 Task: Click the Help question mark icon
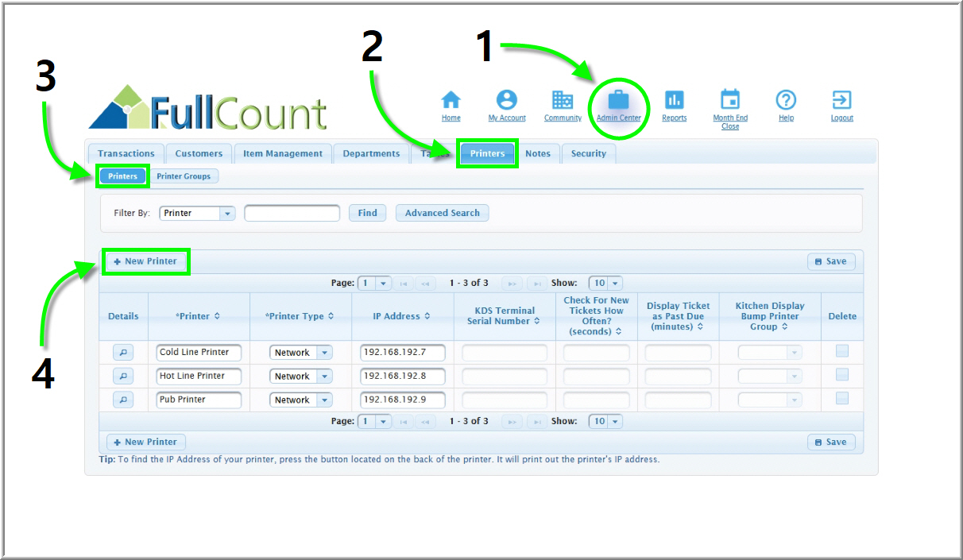tap(786, 100)
